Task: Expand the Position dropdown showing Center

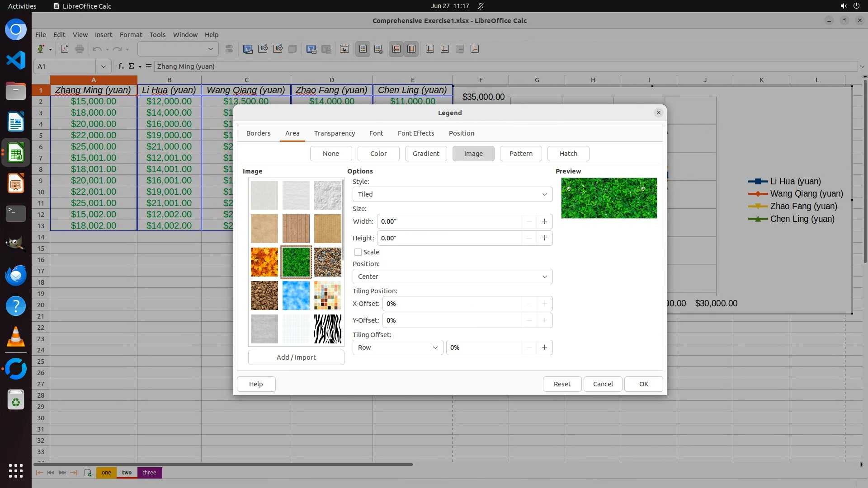Action: (452, 277)
